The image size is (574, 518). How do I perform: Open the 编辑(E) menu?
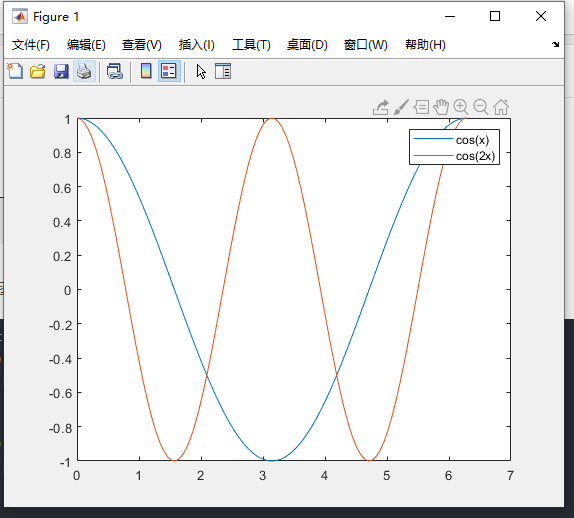[86, 45]
